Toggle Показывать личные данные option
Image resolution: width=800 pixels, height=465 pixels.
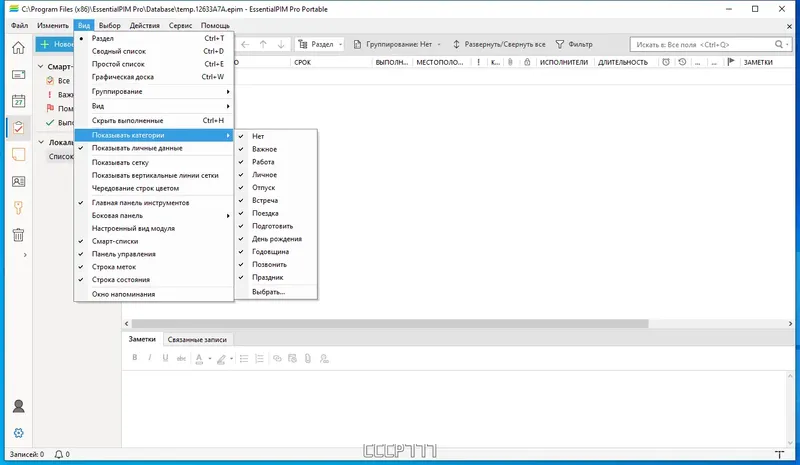point(154,148)
